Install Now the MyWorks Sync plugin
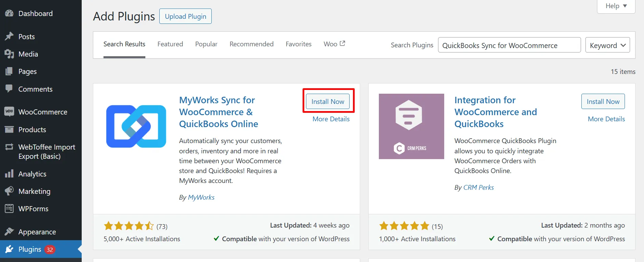The width and height of the screenshot is (644, 262). pyautogui.click(x=328, y=102)
